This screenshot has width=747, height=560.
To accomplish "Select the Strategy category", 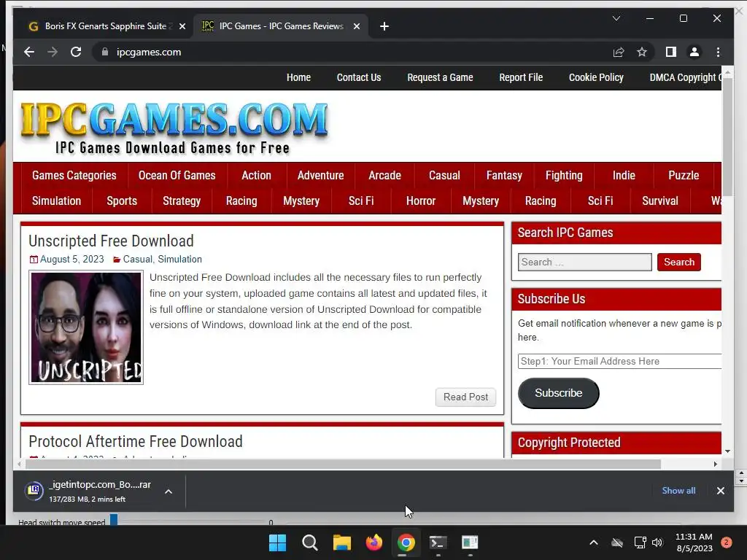I will 182,201.
